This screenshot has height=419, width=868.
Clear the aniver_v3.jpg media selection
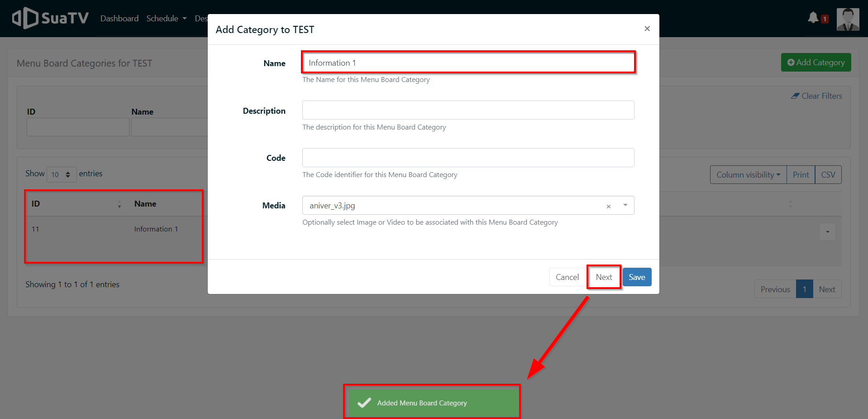pos(609,206)
